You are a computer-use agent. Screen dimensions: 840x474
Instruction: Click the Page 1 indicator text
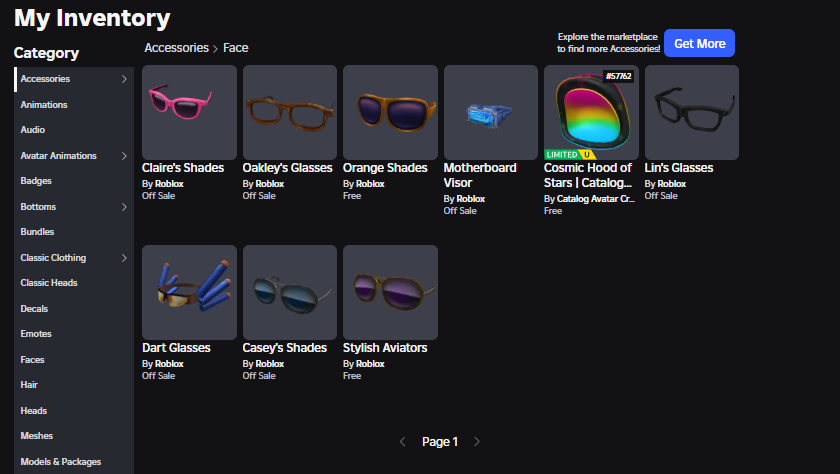click(440, 442)
